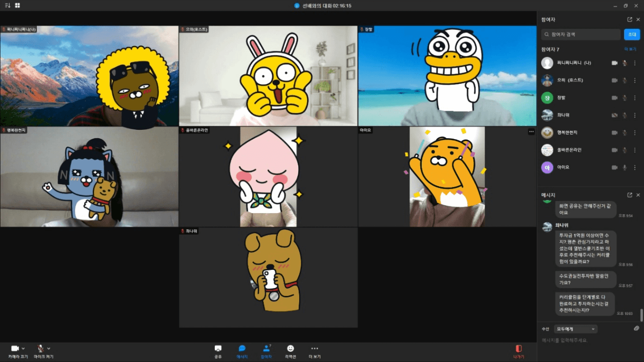Open 수신 recipient dropdown showing 모두에게
This screenshot has height=362, width=644.
[x=575, y=329]
